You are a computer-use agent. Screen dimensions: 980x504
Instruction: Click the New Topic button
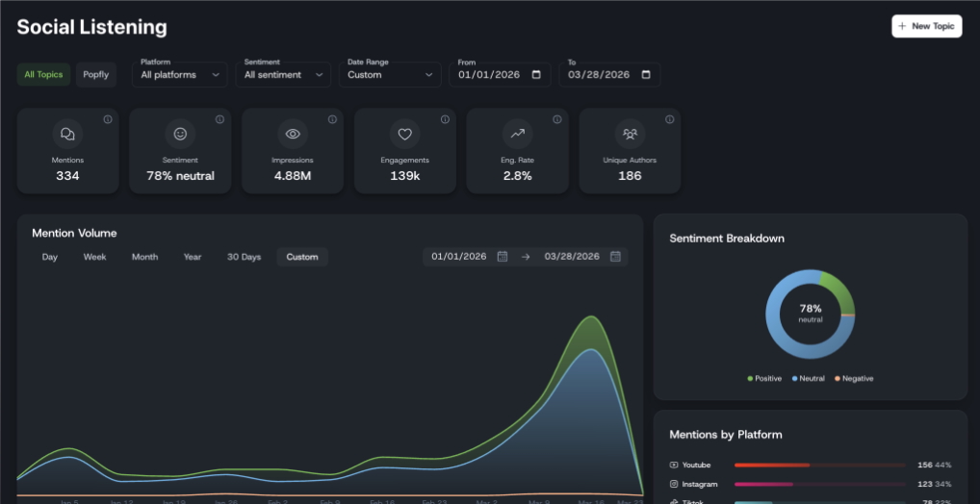[x=927, y=26]
